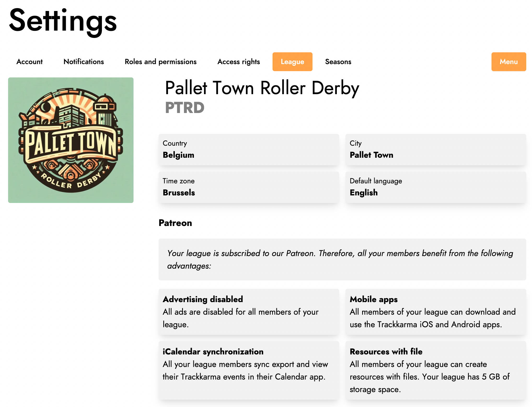Click the Advertising disabled card
532x407 pixels.
[249, 312]
